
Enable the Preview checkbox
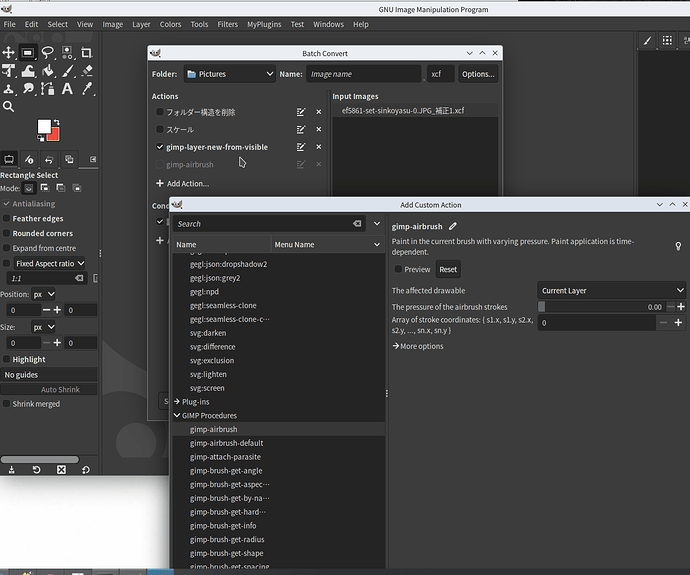pos(399,269)
